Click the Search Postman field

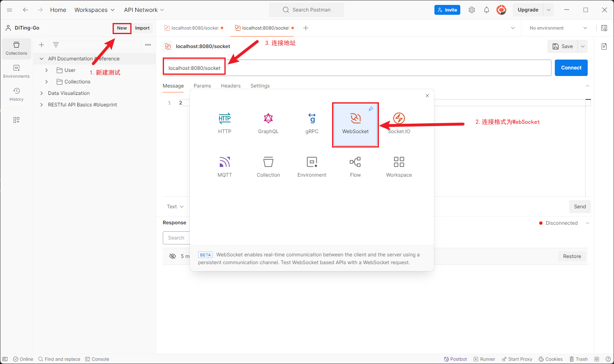(x=307, y=10)
